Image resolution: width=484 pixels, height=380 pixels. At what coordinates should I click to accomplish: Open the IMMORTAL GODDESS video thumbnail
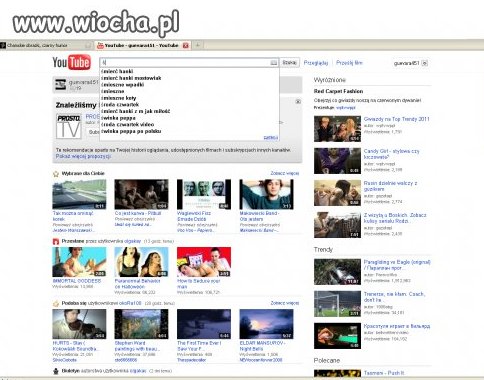(x=79, y=262)
